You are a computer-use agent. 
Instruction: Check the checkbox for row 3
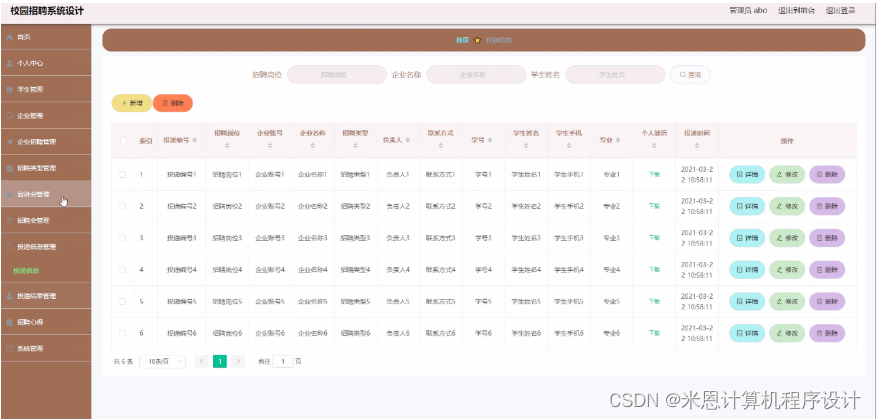click(x=123, y=238)
